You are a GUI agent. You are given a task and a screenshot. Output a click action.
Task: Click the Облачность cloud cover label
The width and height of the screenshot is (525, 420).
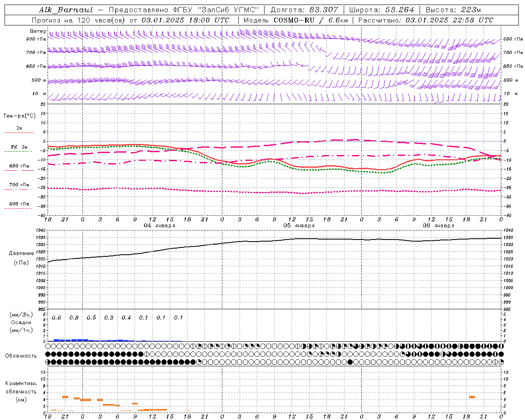click(x=21, y=356)
